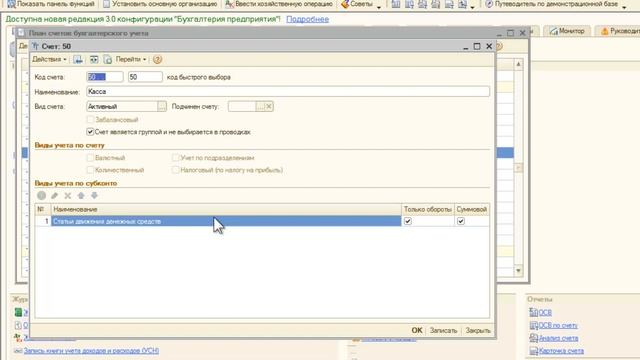The height and width of the screenshot is (360, 640).
Task: Open the Вид счета selector showing Активный
Action: tap(122, 107)
